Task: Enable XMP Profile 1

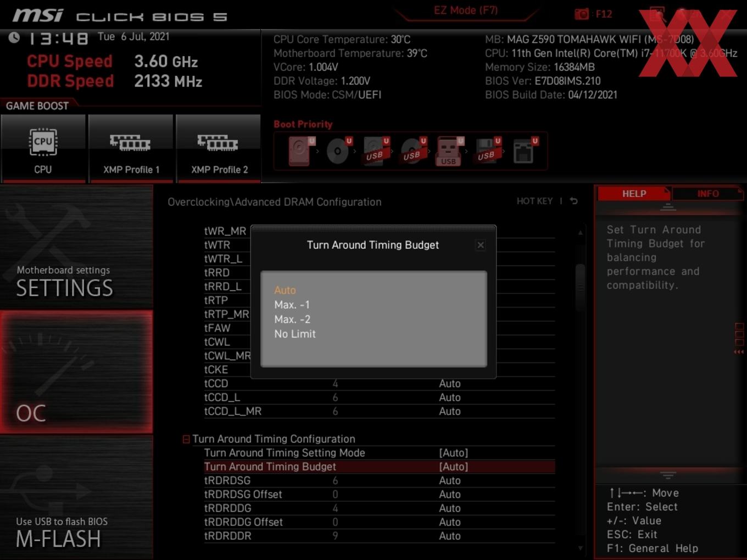Action: point(131,148)
